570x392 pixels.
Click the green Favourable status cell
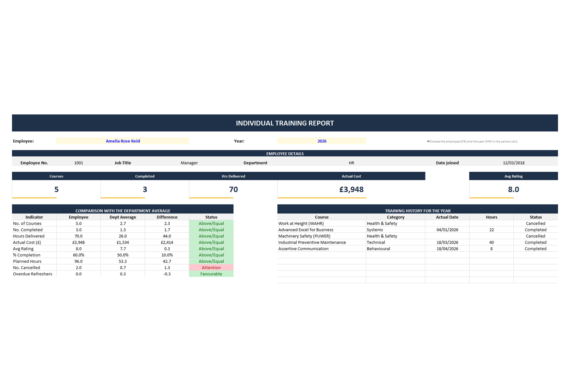coord(211,274)
